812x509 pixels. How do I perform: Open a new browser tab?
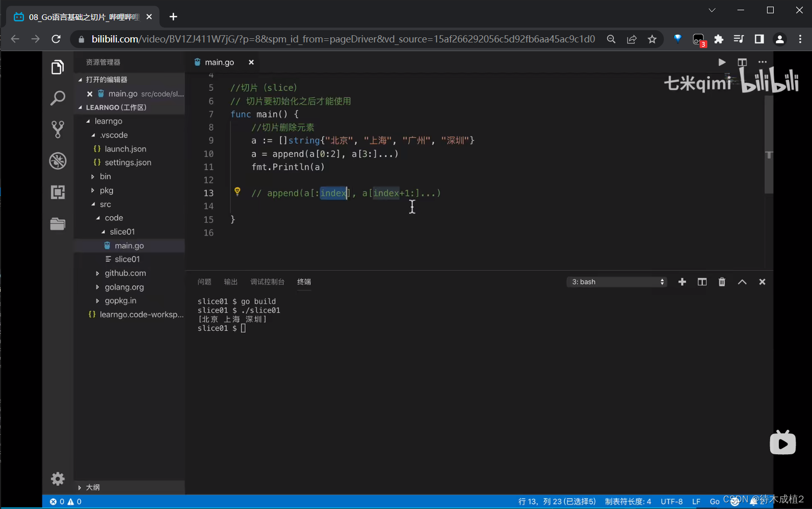pyautogui.click(x=173, y=17)
